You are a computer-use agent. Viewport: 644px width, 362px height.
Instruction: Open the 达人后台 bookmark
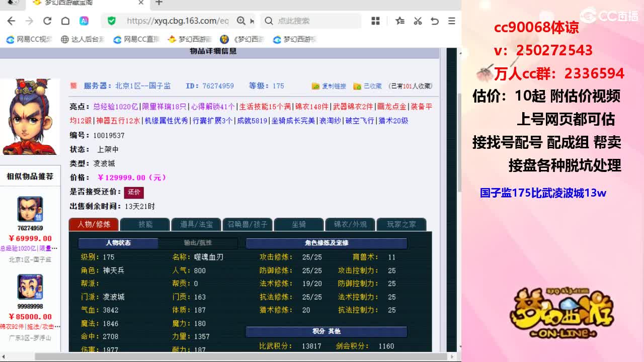[83, 39]
